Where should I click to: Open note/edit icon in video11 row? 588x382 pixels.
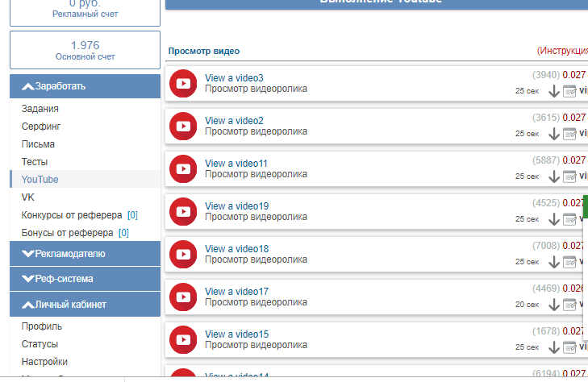point(569,176)
